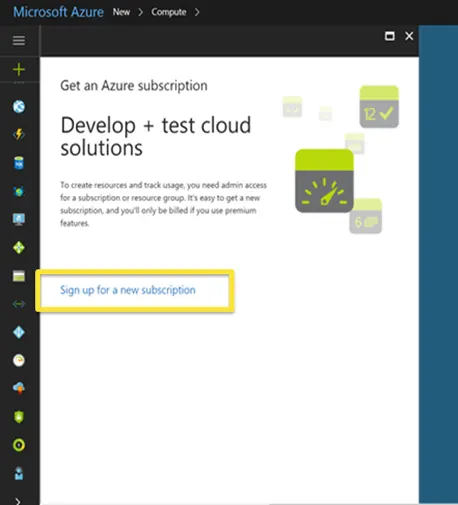Click the green plus New resource icon
This screenshot has width=458, height=505.
pos(19,69)
